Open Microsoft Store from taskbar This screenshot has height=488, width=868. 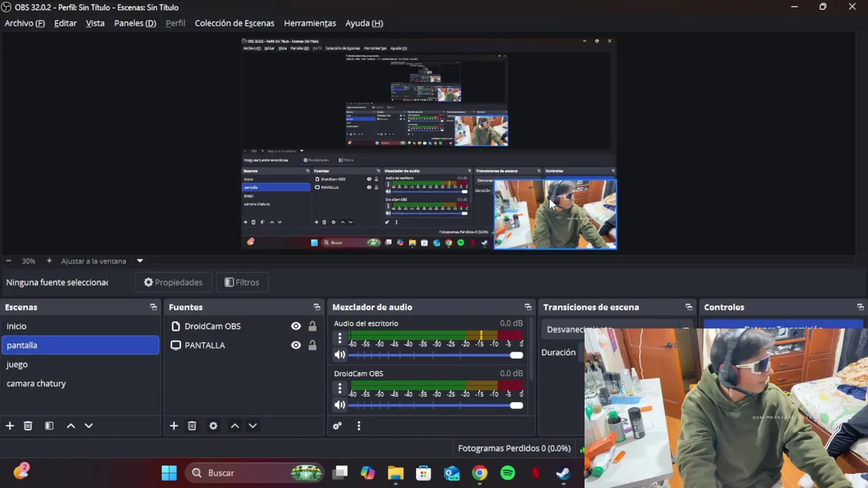(x=423, y=473)
